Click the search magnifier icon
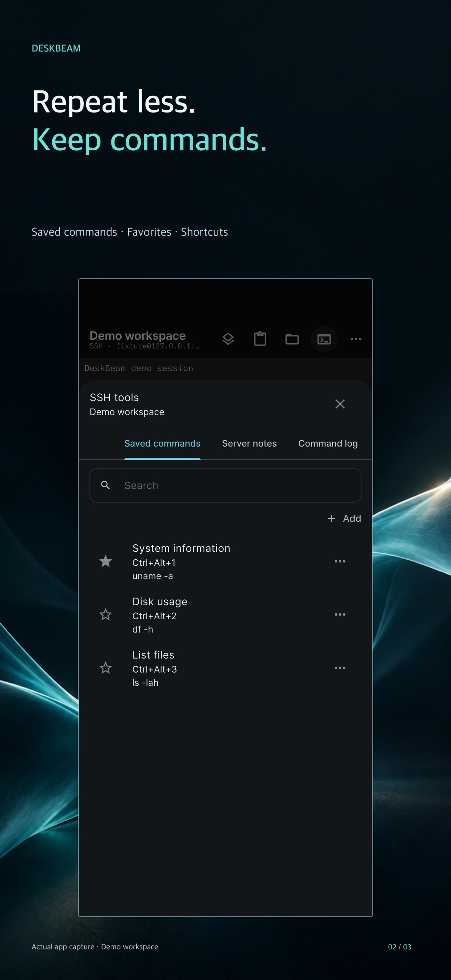This screenshot has height=980, width=451. pos(105,485)
